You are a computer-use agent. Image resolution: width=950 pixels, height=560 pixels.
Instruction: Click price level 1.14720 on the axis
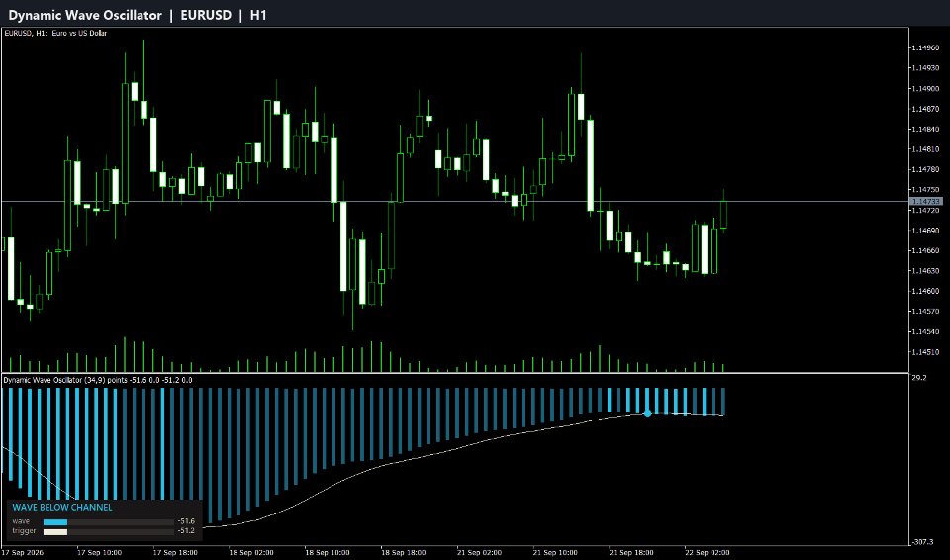pos(925,211)
